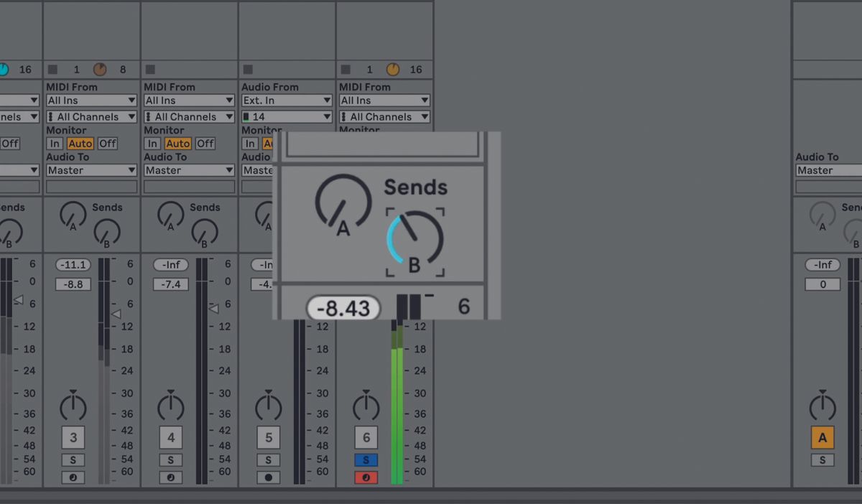Click the -8.43 send value field
This screenshot has width=862, height=504.
click(x=342, y=308)
